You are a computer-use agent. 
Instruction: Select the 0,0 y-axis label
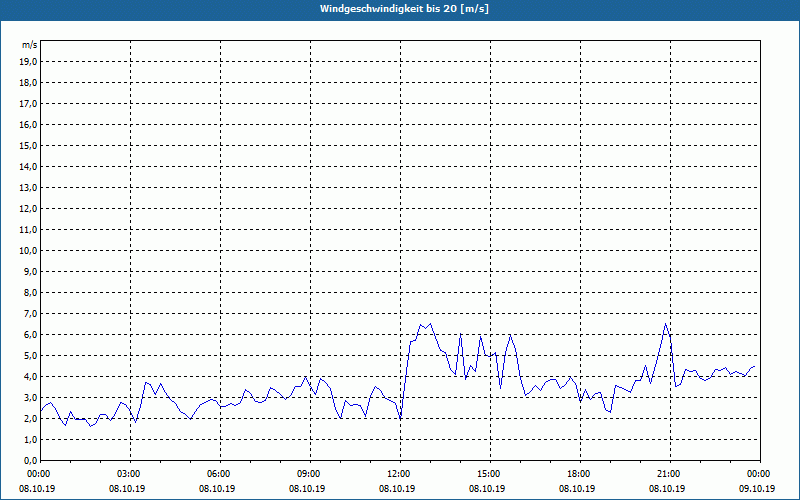click(31, 460)
